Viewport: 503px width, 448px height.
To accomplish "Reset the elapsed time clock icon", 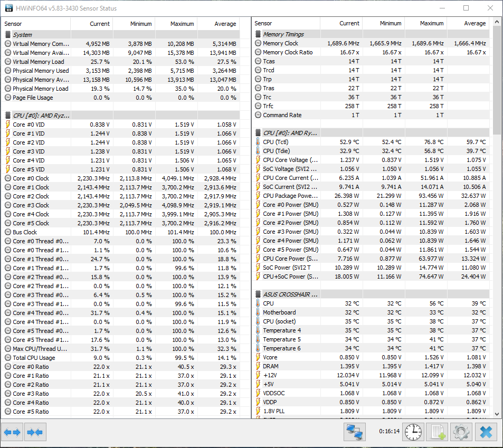I will (413, 432).
